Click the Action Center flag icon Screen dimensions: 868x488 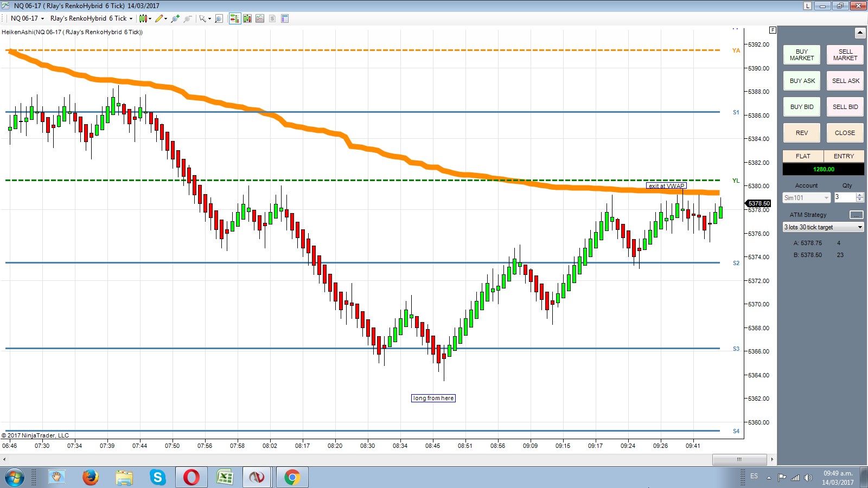pos(782,478)
